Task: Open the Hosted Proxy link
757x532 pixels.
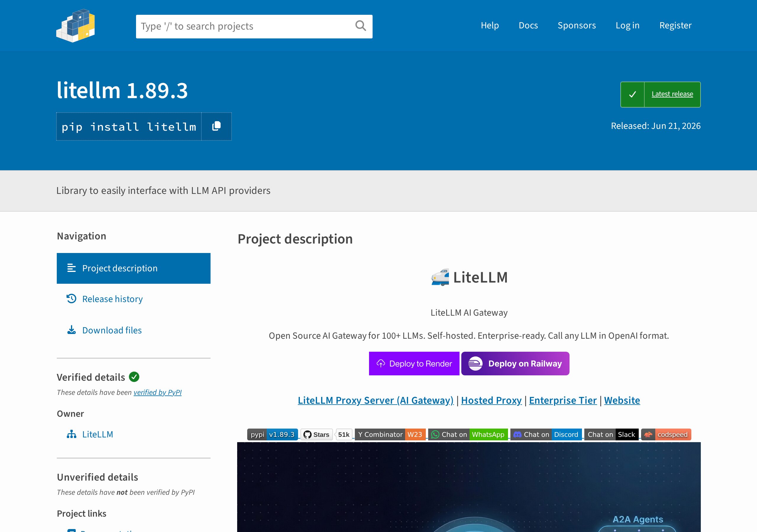Action: 491,400
